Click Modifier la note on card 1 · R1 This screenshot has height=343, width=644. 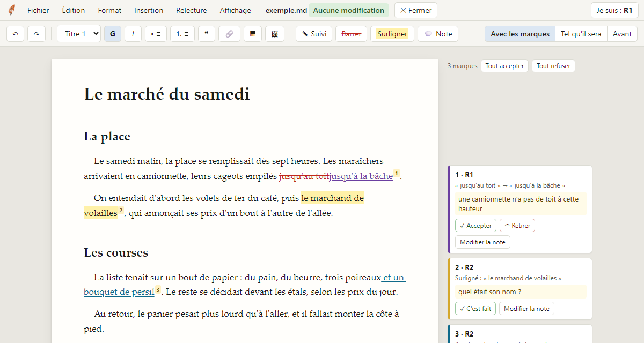(482, 242)
